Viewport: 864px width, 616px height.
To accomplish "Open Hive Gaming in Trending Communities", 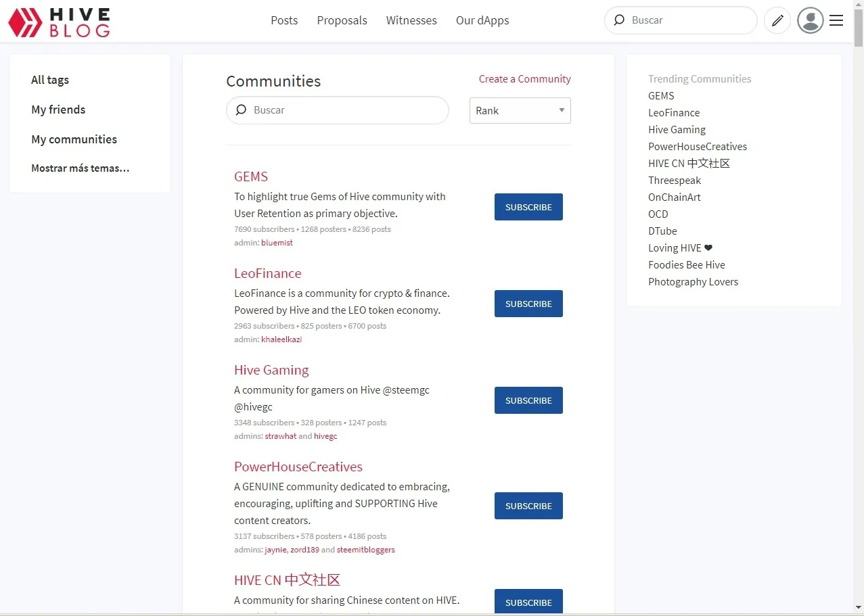I will click(677, 129).
